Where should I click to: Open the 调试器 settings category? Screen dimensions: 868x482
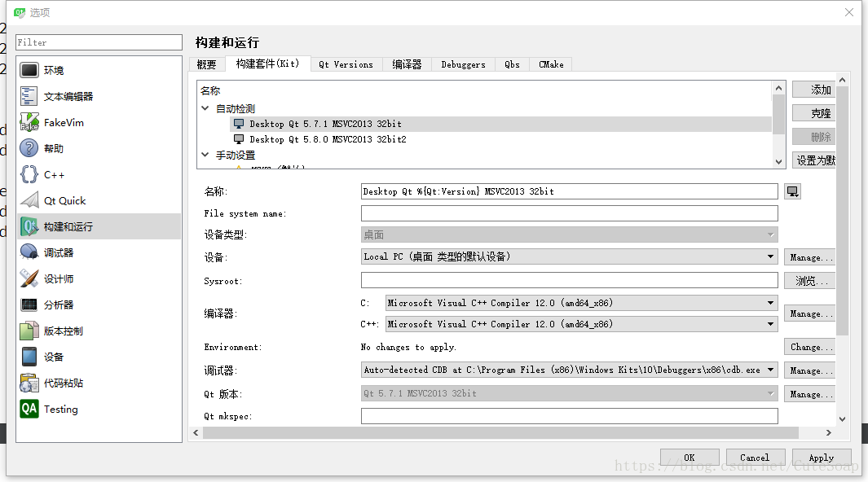click(x=99, y=252)
